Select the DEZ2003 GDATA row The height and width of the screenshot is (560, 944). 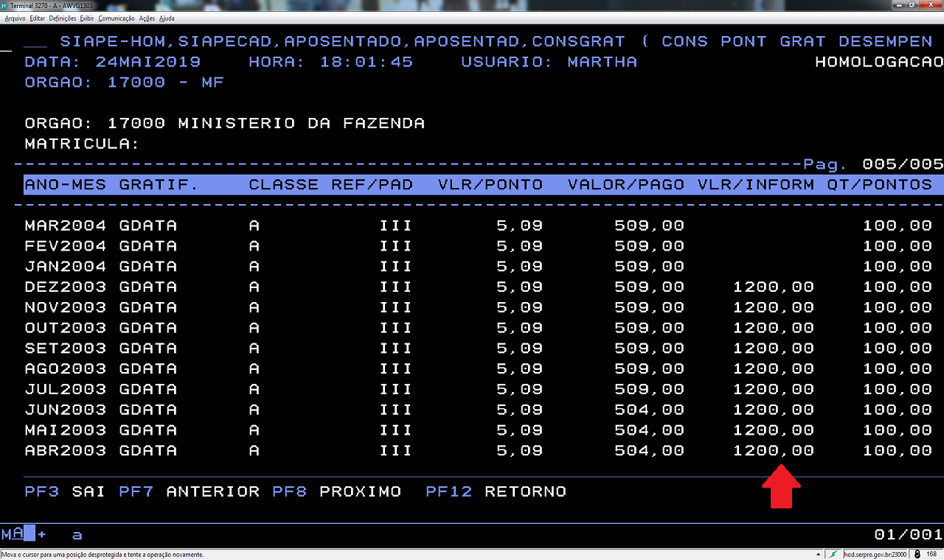click(100, 287)
